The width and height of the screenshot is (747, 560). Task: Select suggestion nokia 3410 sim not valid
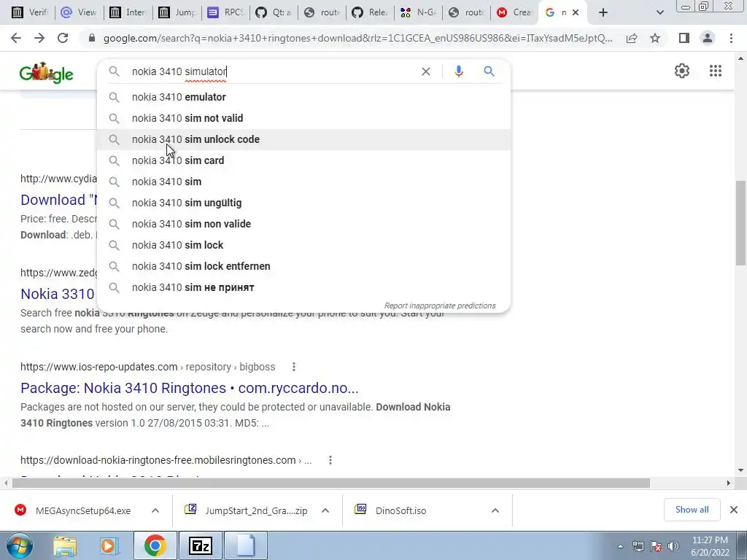[304, 118]
